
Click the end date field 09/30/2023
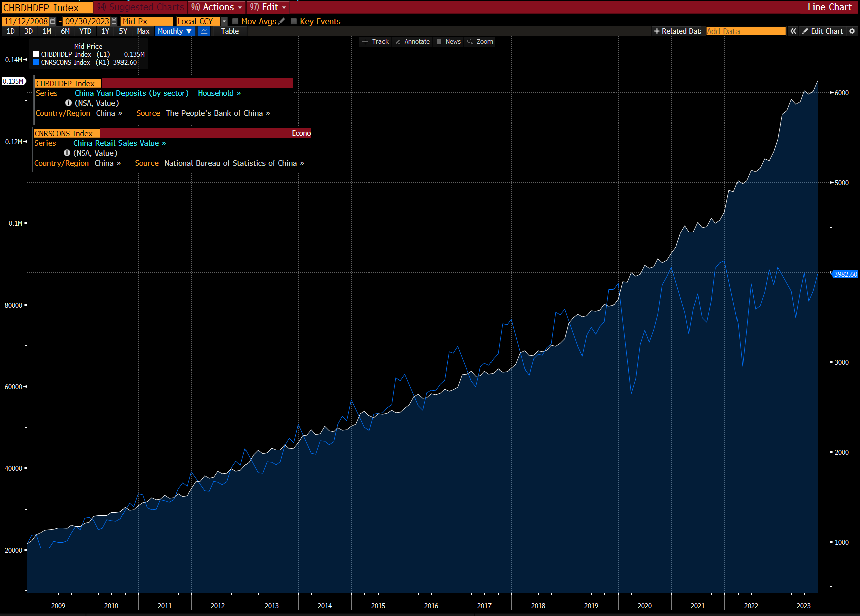tap(87, 21)
